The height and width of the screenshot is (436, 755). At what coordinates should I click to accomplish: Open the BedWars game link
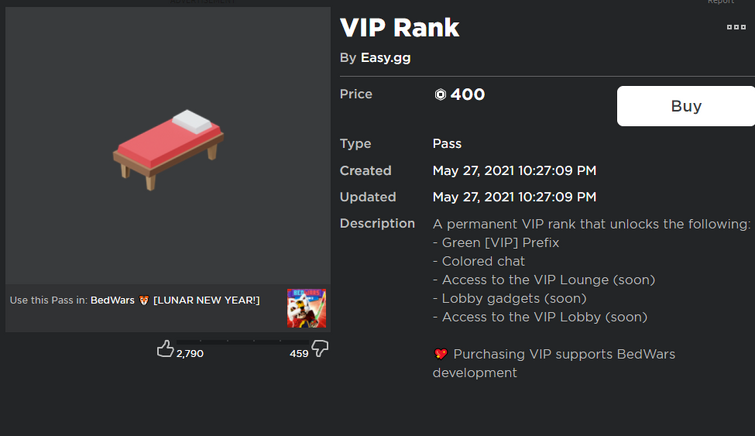click(x=113, y=300)
